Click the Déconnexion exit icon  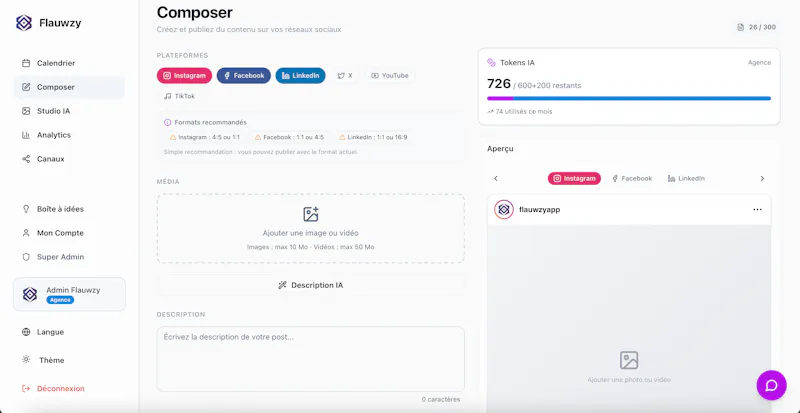click(x=26, y=388)
